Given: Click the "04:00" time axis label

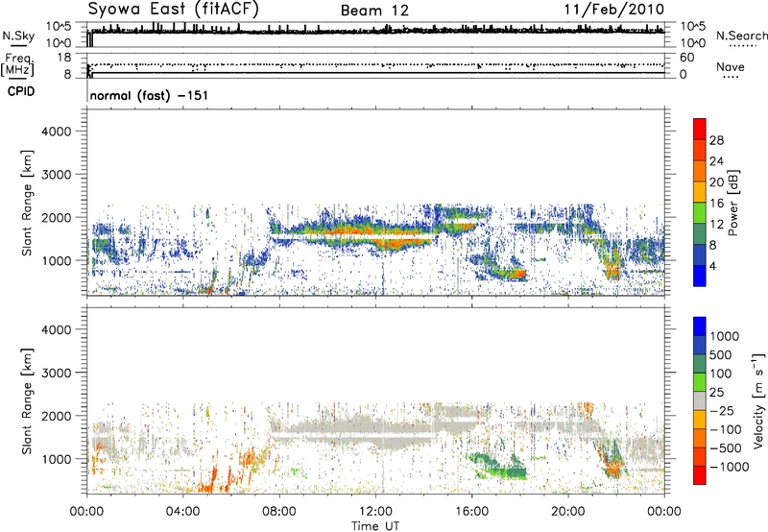Looking at the screenshot, I should (x=183, y=512).
